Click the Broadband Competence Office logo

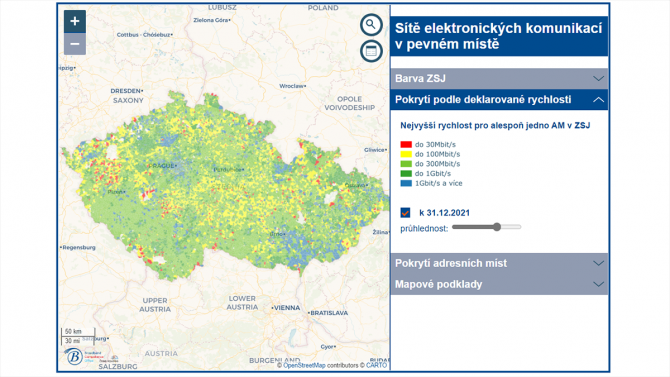74,356
